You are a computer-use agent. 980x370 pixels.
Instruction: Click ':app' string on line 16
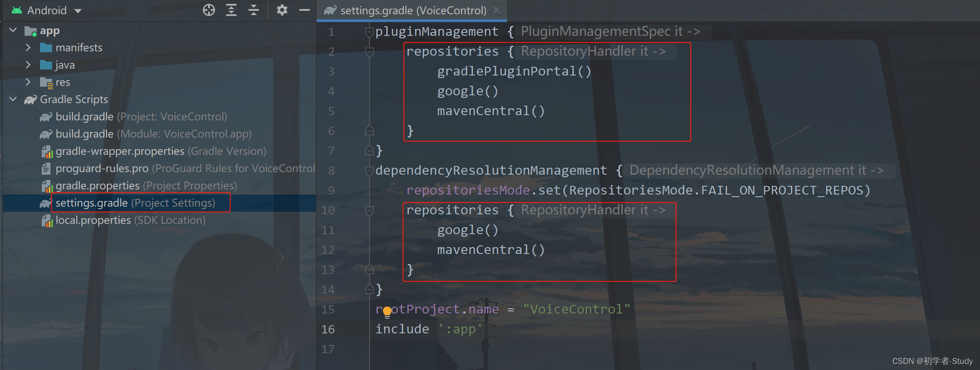(x=460, y=329)
